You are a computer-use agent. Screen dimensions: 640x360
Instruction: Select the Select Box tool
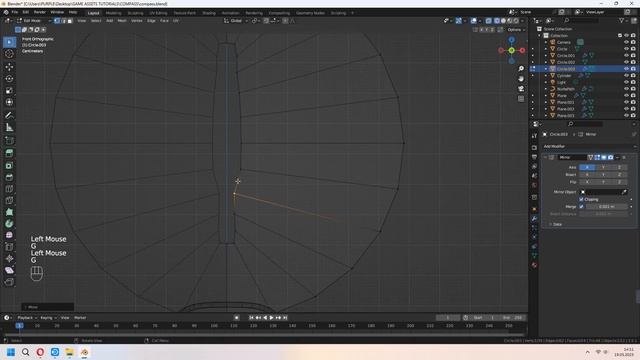pos(9,42)
